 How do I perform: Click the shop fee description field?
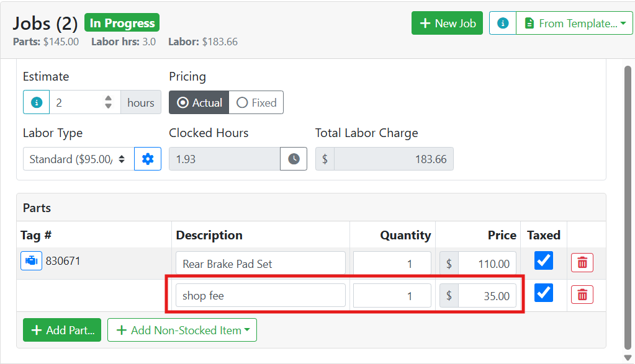coord(261,295)
